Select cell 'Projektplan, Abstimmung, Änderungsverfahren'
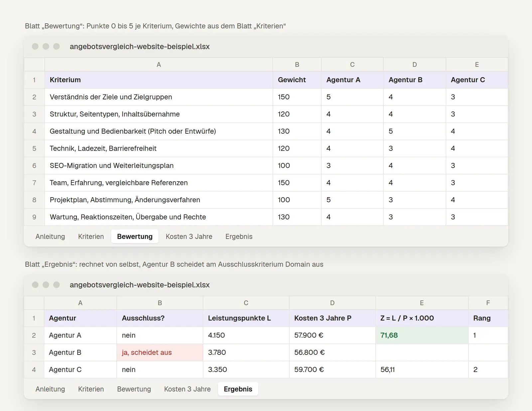The width and height of the screenshot is (532, 411). 159,200
